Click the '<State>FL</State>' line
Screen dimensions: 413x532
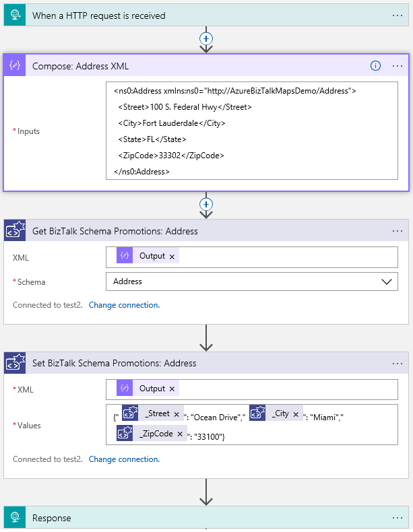[x=152, y=139]
